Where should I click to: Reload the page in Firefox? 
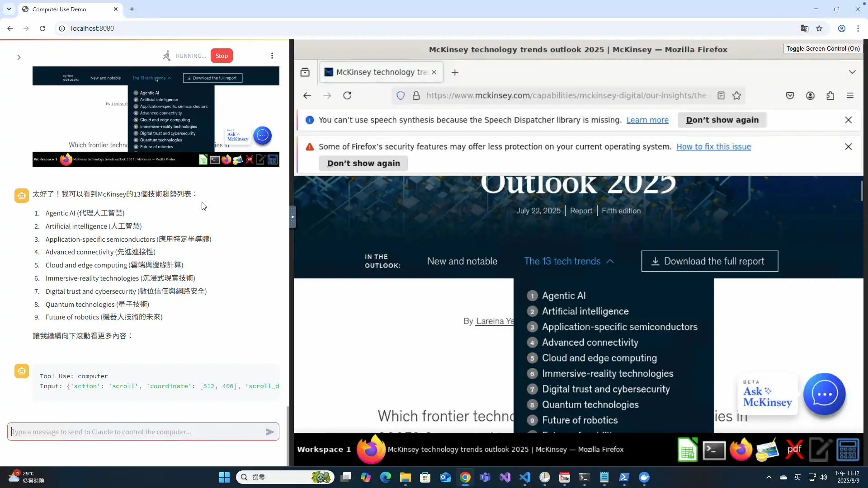347,95
